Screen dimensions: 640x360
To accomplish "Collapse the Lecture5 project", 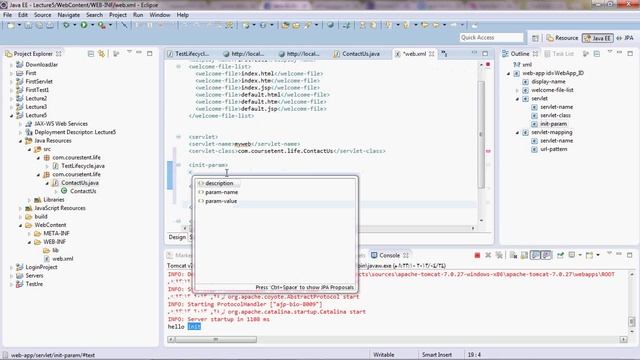I will click(x=11, y=116).
